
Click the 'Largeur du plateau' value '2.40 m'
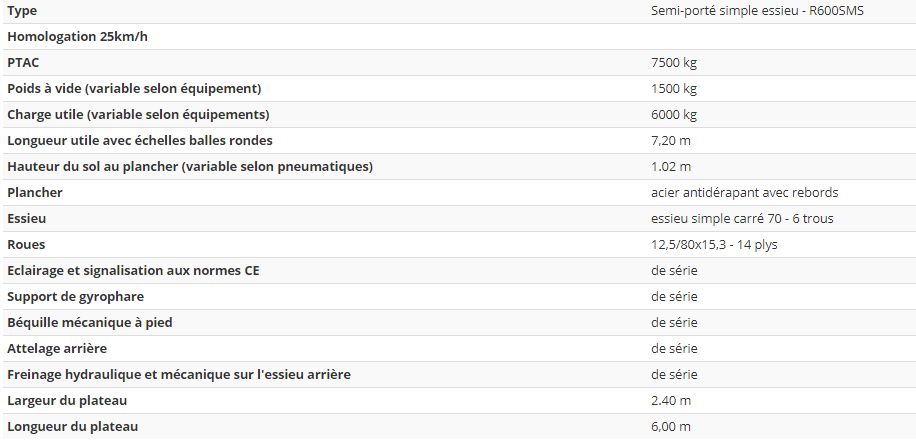coord(671,401)
